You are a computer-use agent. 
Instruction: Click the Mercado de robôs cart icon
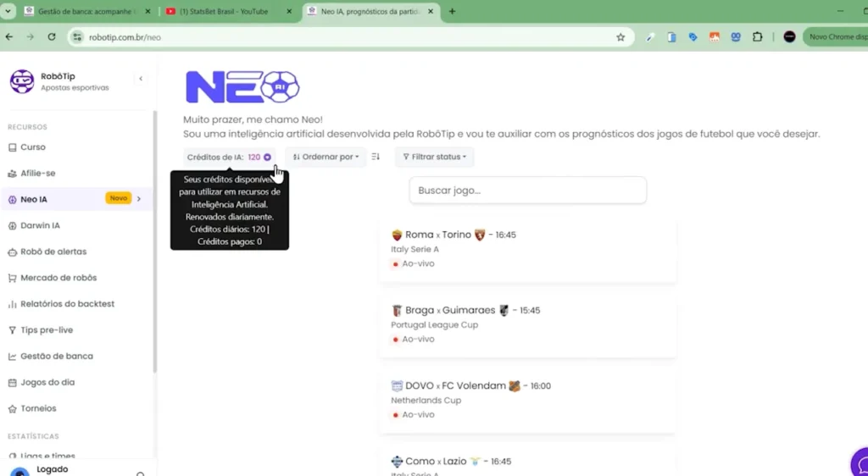pyautogui.click(x=12, y=278)
